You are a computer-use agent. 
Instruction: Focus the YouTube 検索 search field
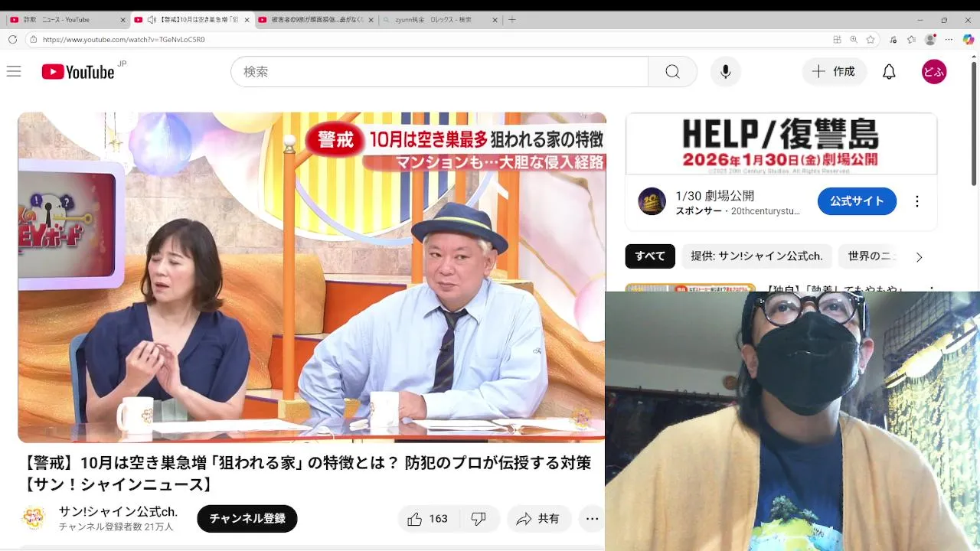click(x=439, y=71)
